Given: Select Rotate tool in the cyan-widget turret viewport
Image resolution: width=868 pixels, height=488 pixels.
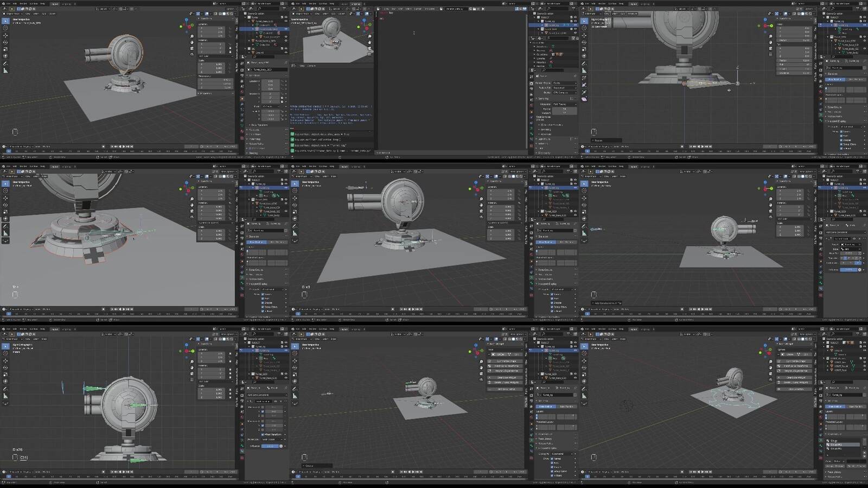Looking at the screenshot, I should coord(584,367).
